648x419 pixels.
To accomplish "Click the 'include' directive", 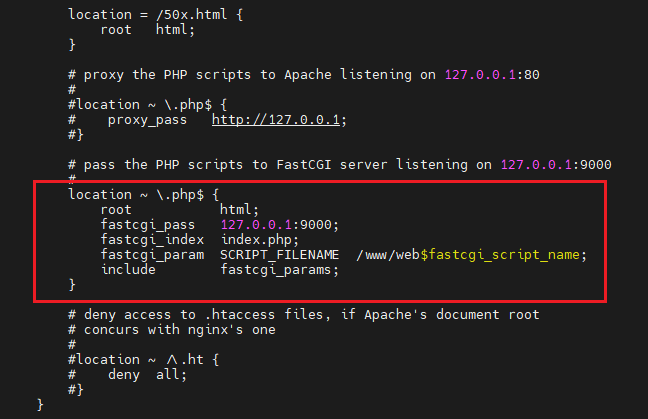I will [x=128, y=270].
